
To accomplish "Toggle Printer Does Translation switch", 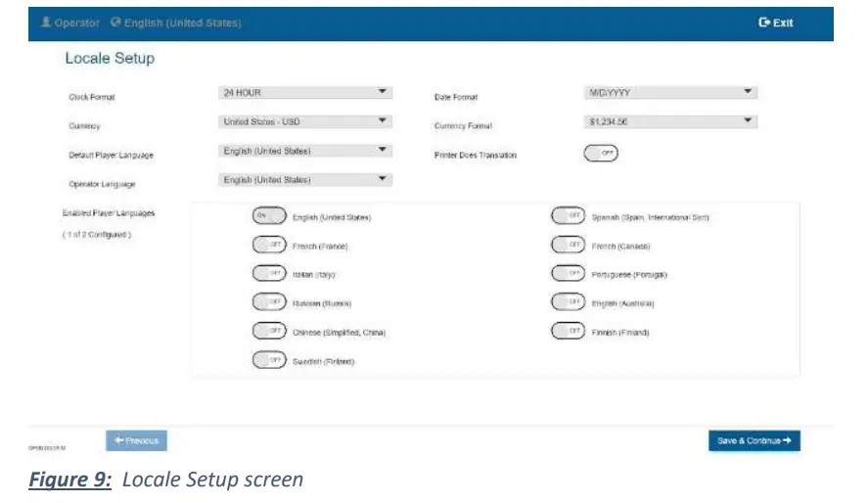I will point(600,154).
